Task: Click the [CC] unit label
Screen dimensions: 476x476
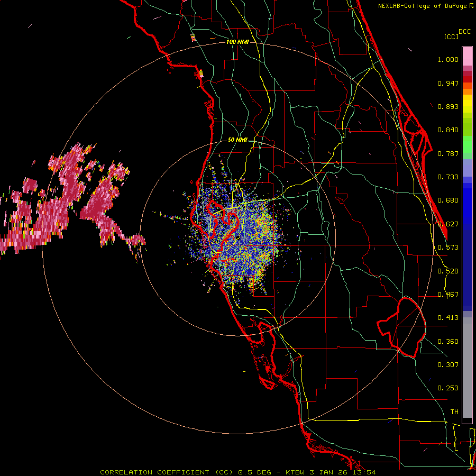Action: click(x=452, y=36)
